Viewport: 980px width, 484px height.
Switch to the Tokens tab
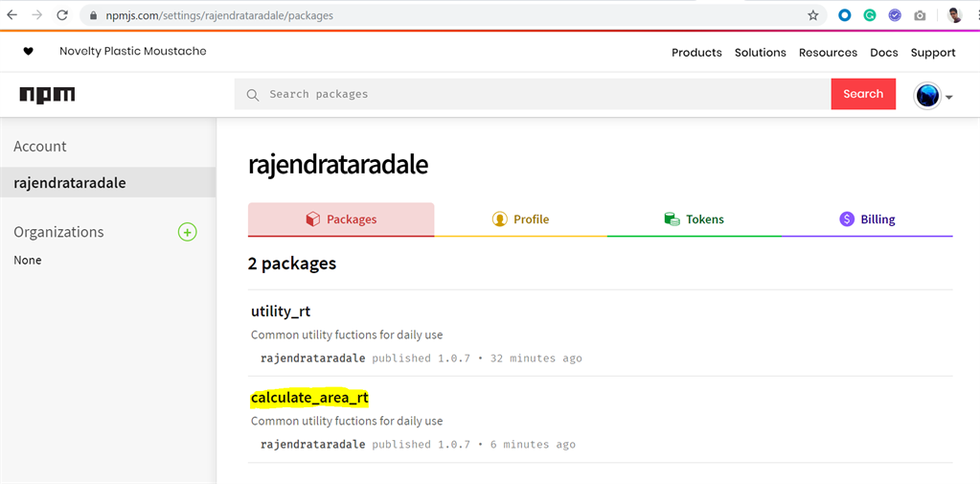694,219
